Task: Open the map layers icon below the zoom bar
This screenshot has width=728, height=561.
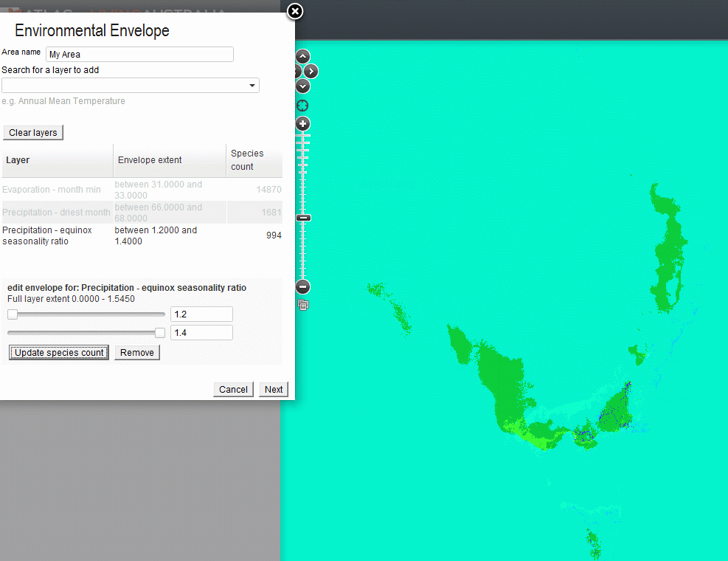Action: tap(302, 305)
